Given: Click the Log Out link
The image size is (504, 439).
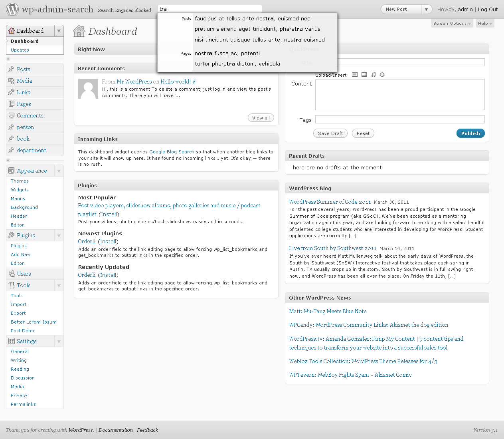Looking at the screenshot, I should (488, 9).
